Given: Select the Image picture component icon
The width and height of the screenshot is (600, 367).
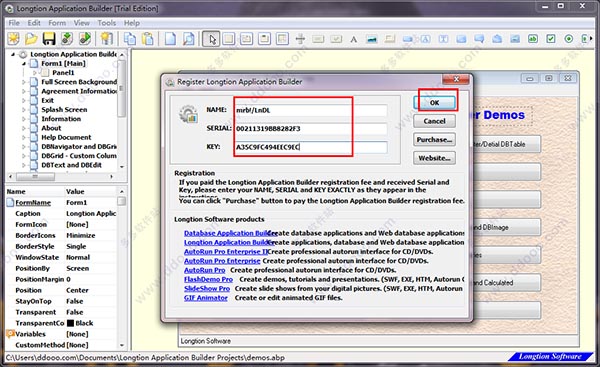Looking at the screenshot, I should (372, 39).
